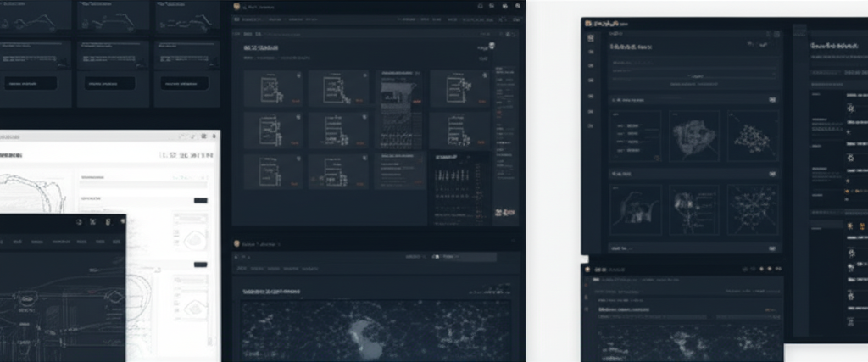This screenshot has width=868, height=362.
Task: Click the second icon in the right window's sidebar
Action: click(x=590, y=52)
